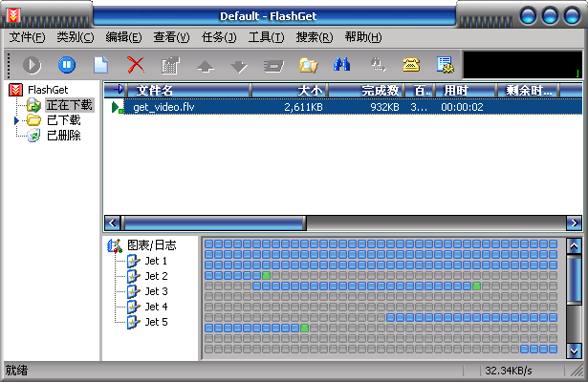This screenshot has height=382, width=588.
Task: Open the 文件(F) menu
Action: click(27, 37)
